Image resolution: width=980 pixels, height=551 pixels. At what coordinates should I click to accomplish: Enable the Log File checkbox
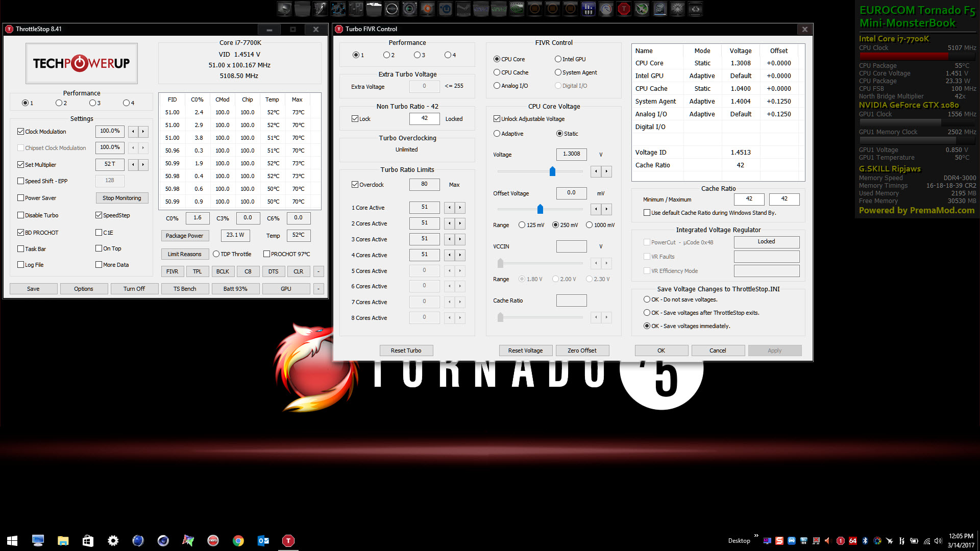20,265
